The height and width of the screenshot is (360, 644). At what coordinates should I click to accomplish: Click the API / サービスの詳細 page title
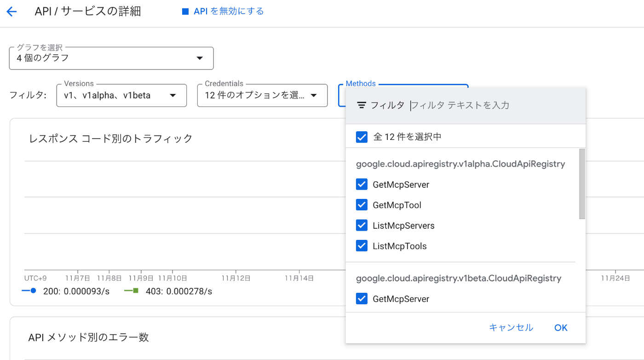88,12
